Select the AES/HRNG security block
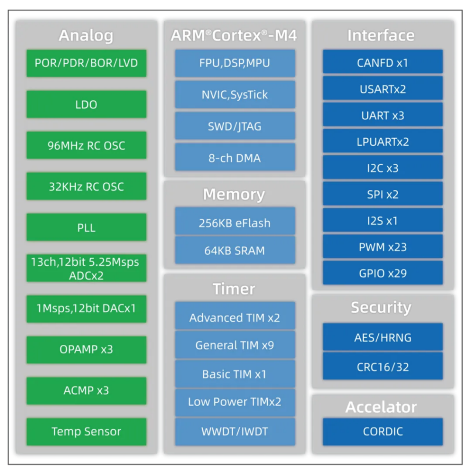The image size is (471, 476). tap(383, 337)
